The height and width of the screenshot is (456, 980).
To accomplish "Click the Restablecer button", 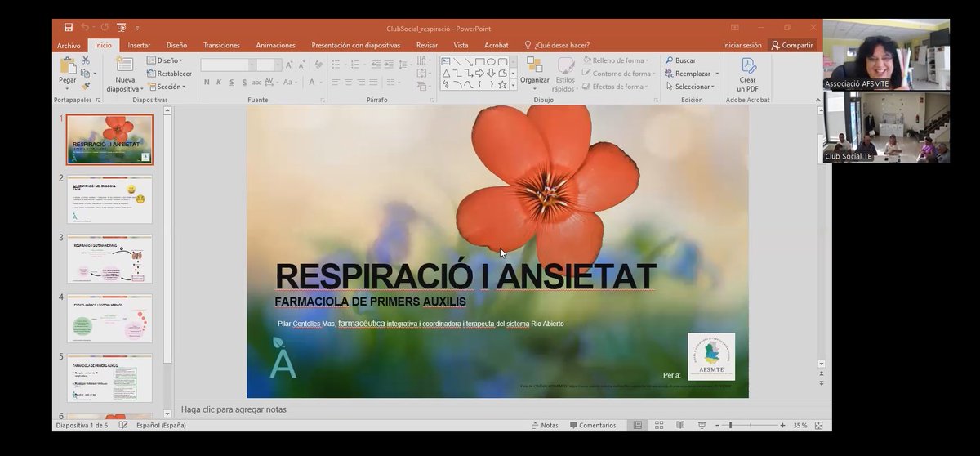I will [169, 74].
